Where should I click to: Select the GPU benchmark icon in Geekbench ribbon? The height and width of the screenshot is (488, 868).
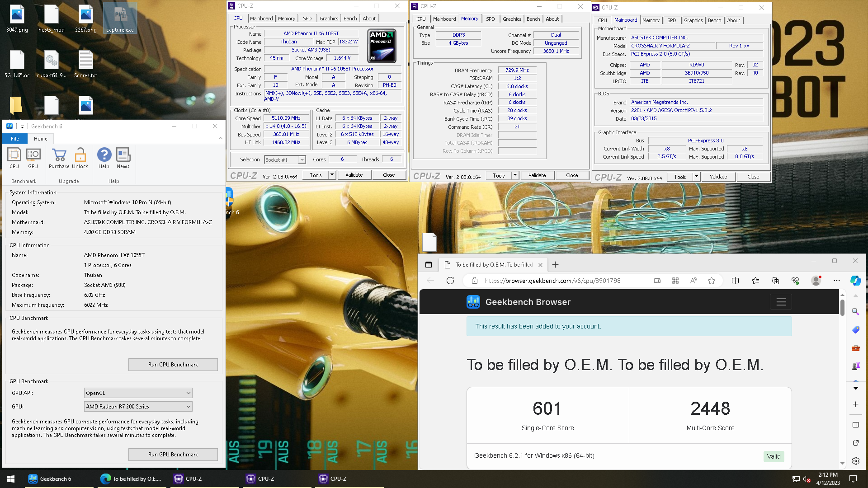(33, 159)
